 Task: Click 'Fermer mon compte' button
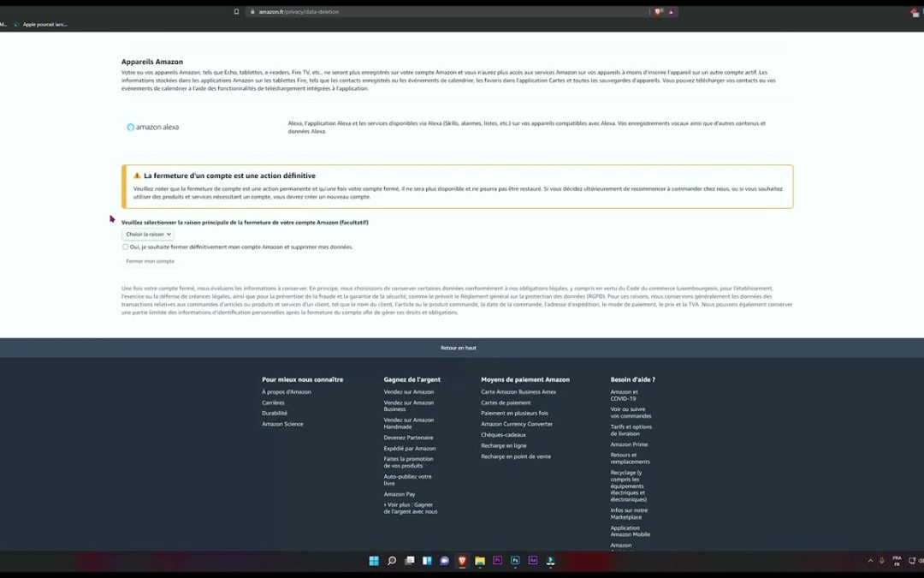tap(151, 261)
